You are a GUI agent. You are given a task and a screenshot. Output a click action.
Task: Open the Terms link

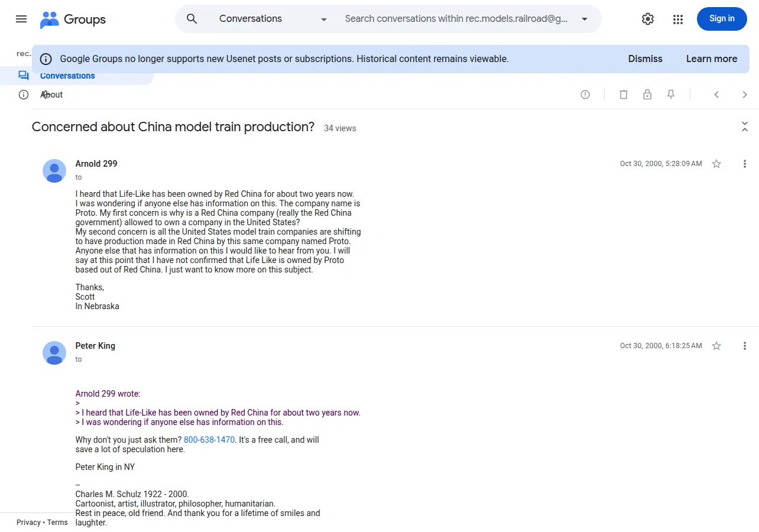[57, 523]
